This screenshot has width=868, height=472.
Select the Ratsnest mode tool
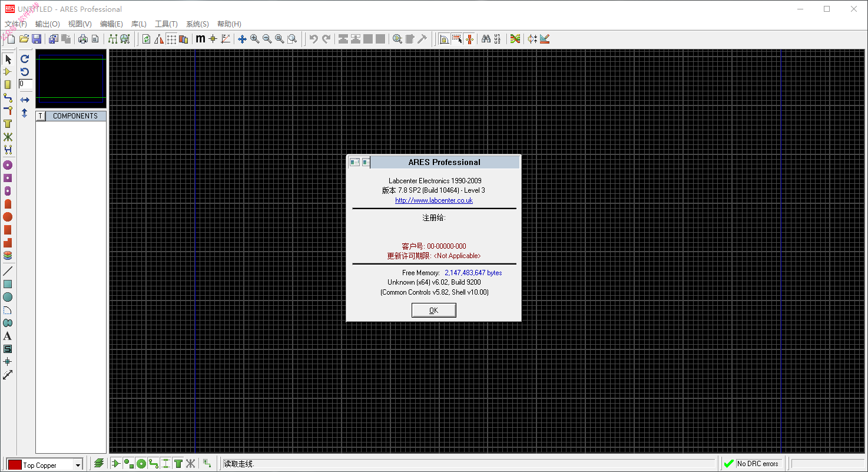8,137
